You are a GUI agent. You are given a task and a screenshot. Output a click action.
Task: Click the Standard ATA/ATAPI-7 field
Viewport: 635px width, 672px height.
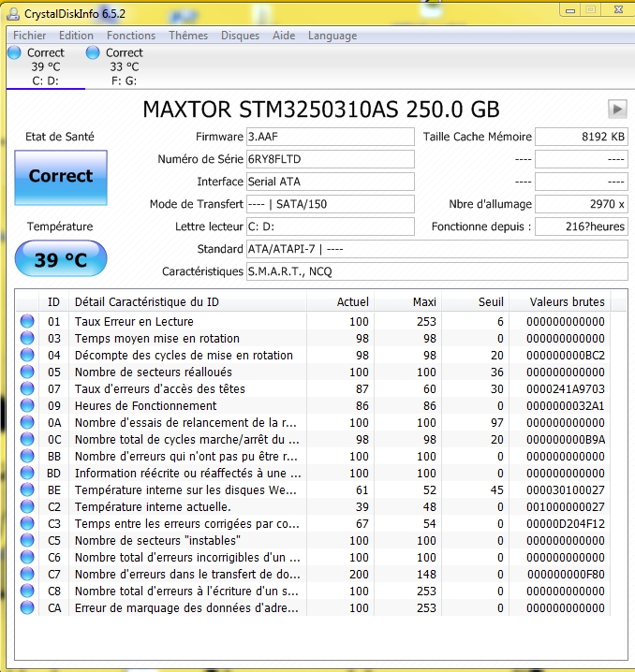coord(436,249)
